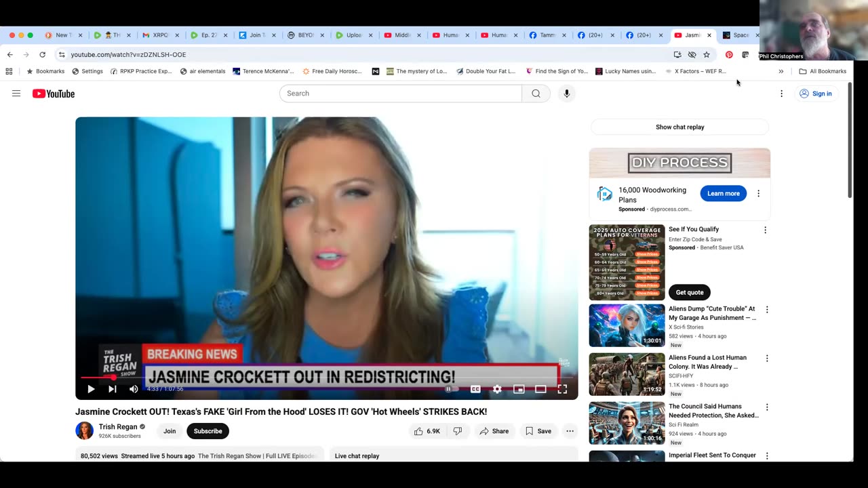Open Aliens Found a Lost Human Colony thumbnail
The height and width of the screenshot is (488, 868).
tap(627, 374)
